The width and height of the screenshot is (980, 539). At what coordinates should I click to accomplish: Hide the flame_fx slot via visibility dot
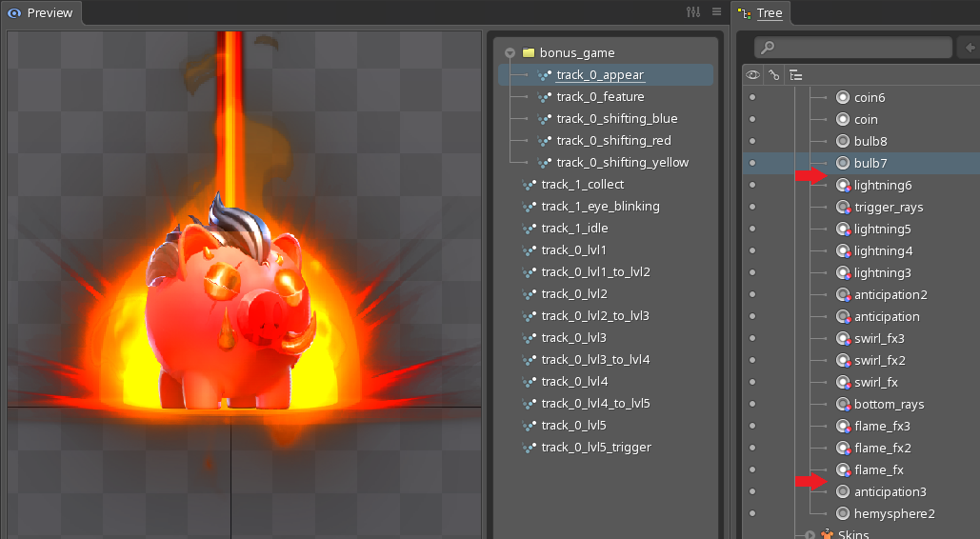tap(752, 469)
